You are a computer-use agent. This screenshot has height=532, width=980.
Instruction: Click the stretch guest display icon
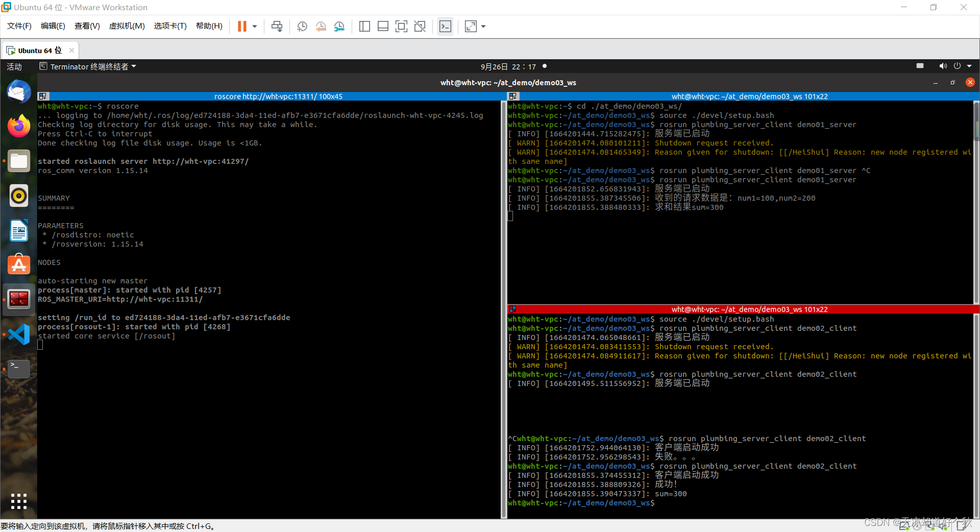click(x=471, y=26)
